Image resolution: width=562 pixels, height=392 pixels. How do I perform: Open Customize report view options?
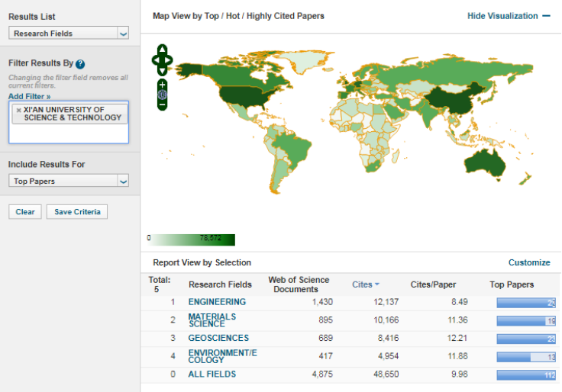528,262
